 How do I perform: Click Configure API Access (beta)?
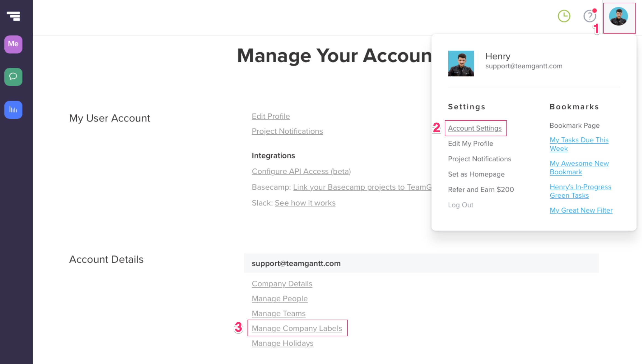click(301, 171)
